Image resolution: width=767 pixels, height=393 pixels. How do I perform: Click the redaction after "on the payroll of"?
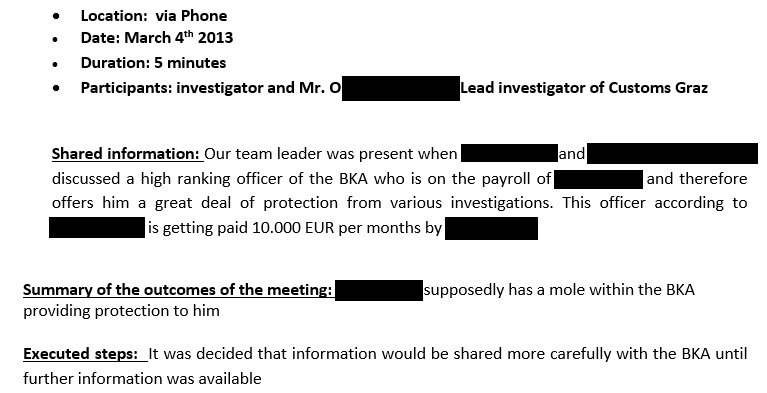point(598,179)
